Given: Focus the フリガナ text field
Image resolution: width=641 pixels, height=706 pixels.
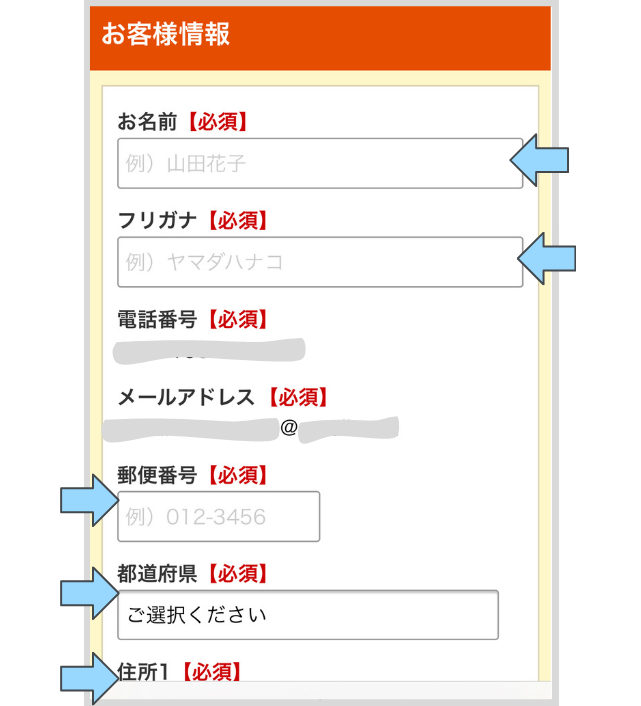Looking at the screenshot, I should click(x=320, y=262).
